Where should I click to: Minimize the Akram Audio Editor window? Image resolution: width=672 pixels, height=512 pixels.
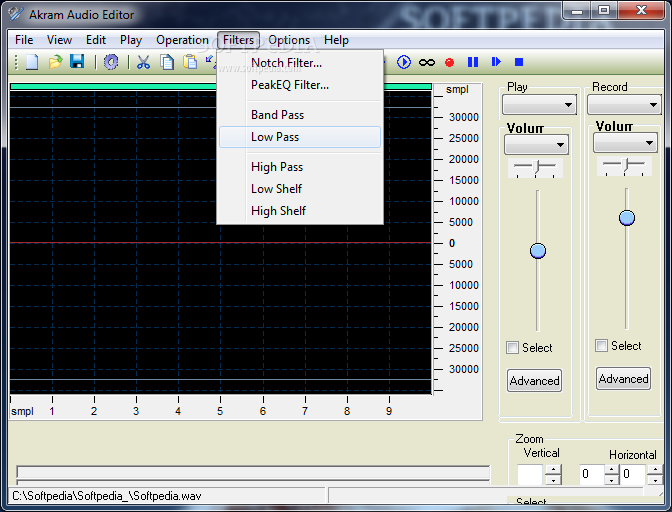(577, 11)
